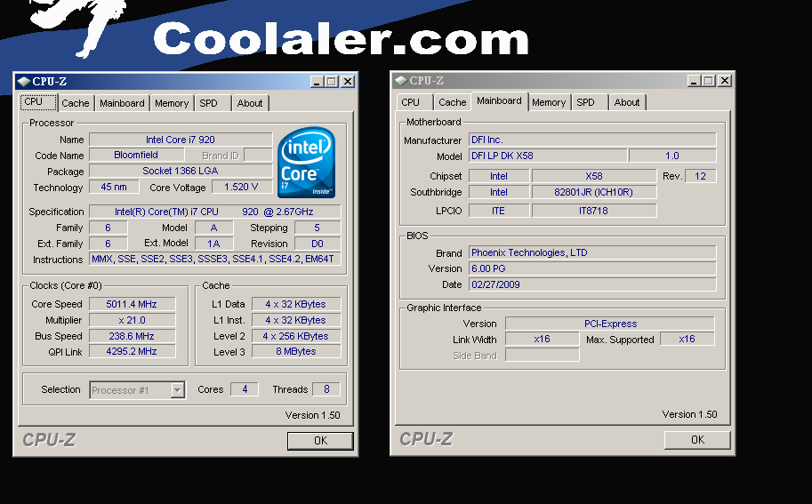Screen dimensions: 812x504
Task: Click the graphic interface PCI-Express value
Action: tap(610, 324)
